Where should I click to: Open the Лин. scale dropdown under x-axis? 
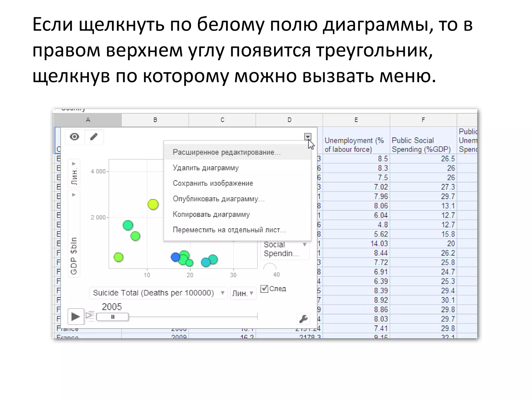coord(243,293)
